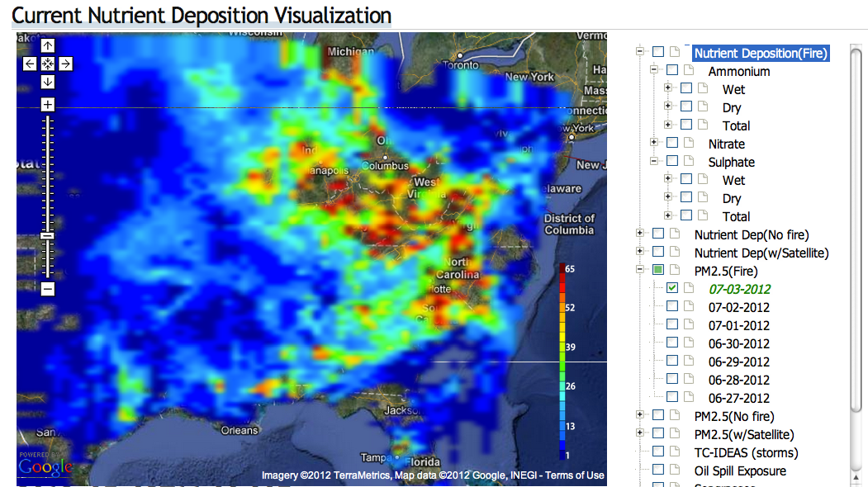868x487 pixels.
Task: Zoom out with the minus button
Action: [48, 288]
